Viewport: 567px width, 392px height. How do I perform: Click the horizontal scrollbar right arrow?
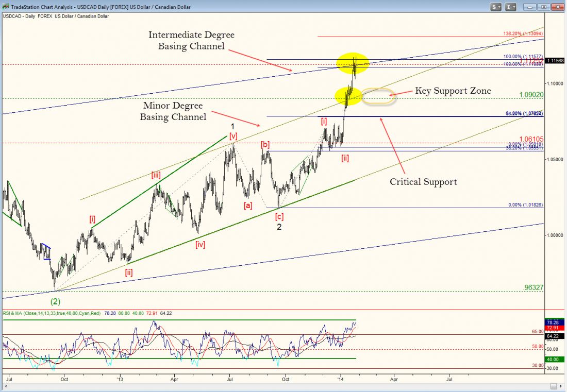click(x=561, y=386)
